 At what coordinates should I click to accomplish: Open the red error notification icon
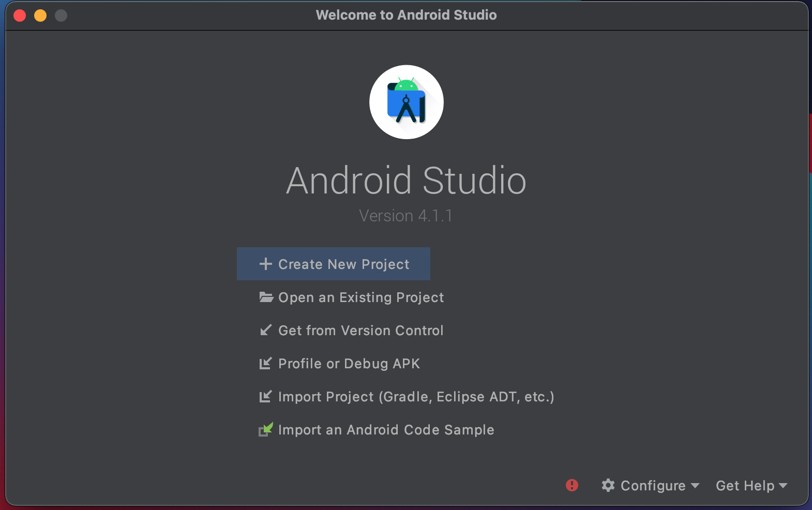pos(572,485)
